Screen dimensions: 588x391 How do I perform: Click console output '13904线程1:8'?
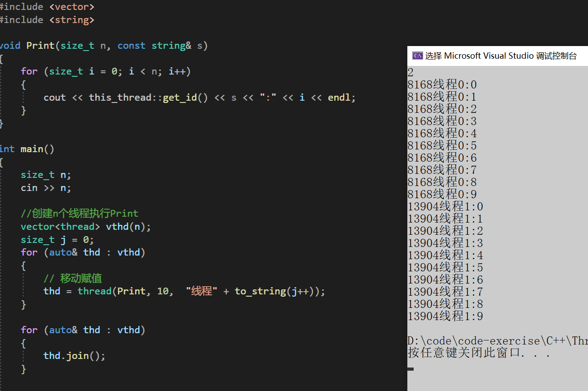point(445,304)
